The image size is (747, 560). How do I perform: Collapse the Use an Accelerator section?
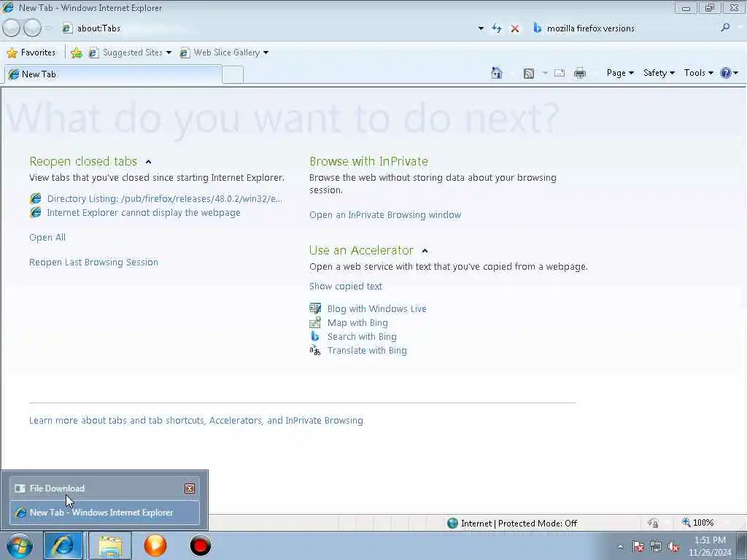(x=425, y=251)
